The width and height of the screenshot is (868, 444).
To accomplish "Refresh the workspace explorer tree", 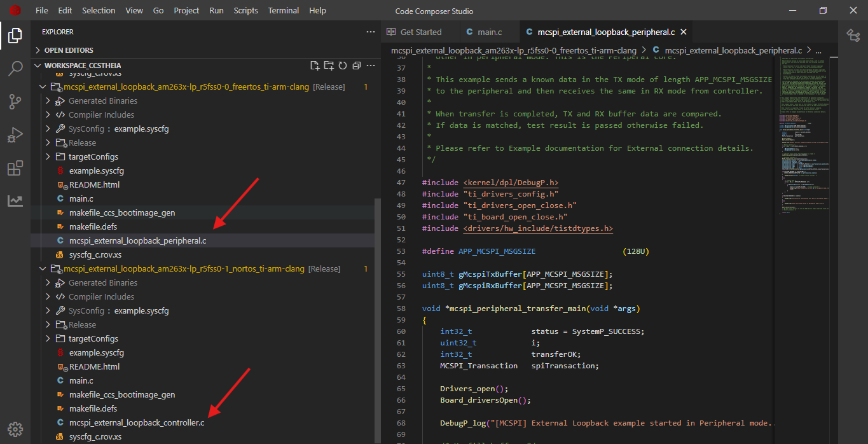I will 342,66.
